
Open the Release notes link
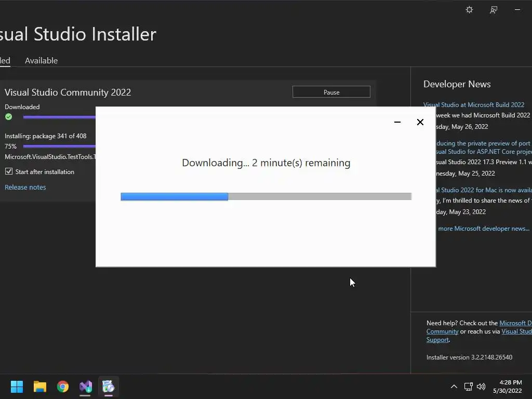(25, 187)
